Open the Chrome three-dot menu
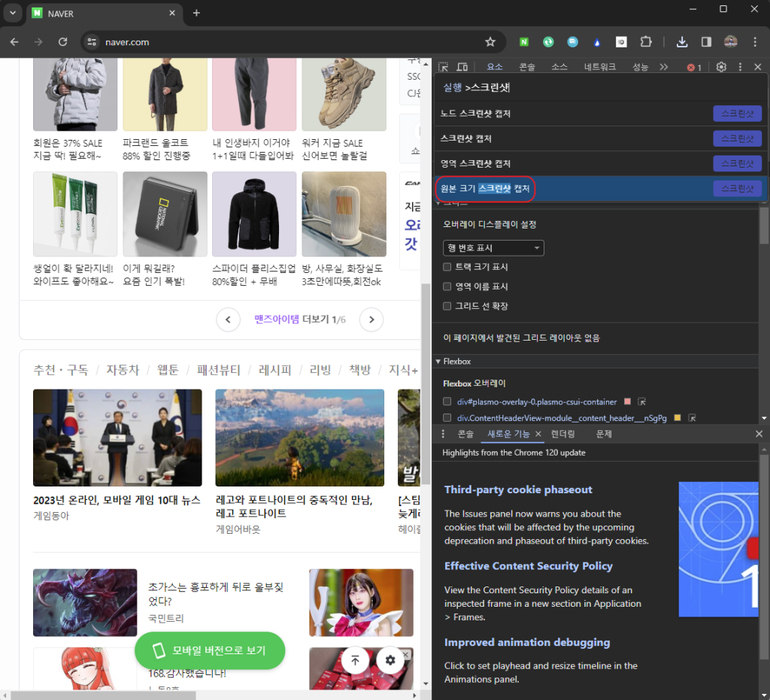 [755, 42]
